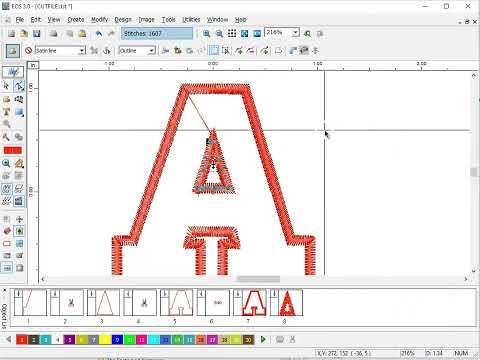Open the Outline mode dropdown
This screenshot has width=480, height=360.
[x=152, y=51]
